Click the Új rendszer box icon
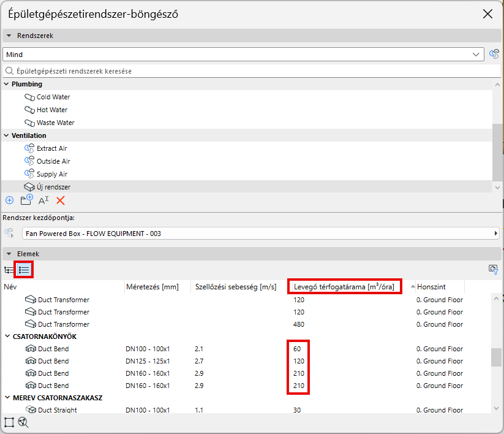The image size is (504, 434). [29, 187]
